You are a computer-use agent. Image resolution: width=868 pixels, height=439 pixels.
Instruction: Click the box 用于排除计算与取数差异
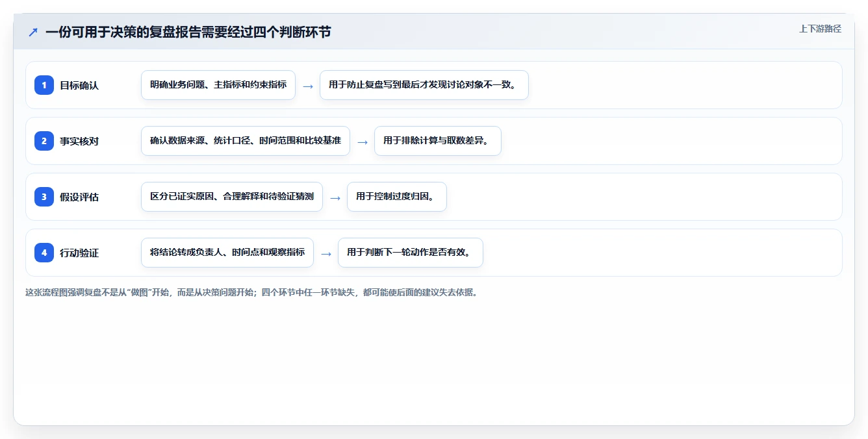pyautogui.click(x=438, y=141)
